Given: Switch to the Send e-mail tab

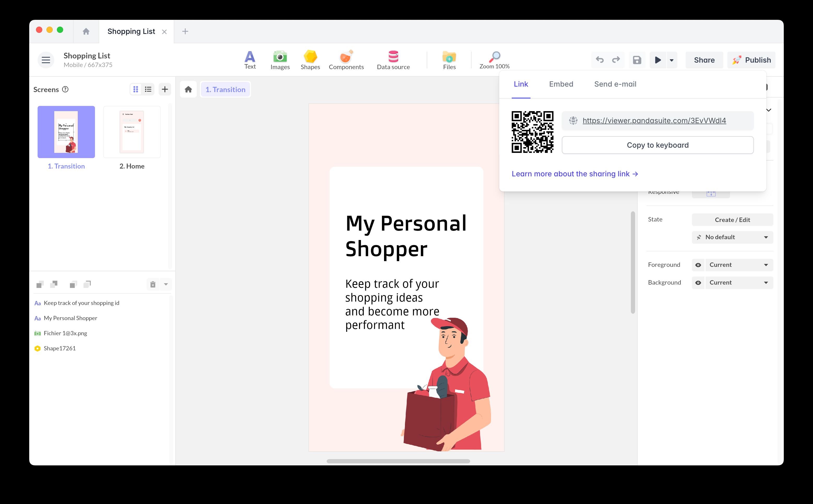Looking at the screenshot, I should [x=615, y=84].
